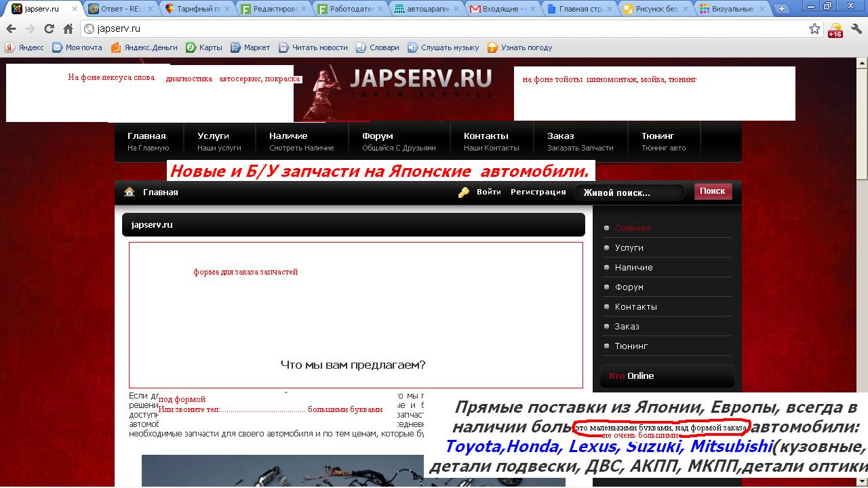
Task: Focus the 'Живой поиск...' search field
Action: click(631, 192)
